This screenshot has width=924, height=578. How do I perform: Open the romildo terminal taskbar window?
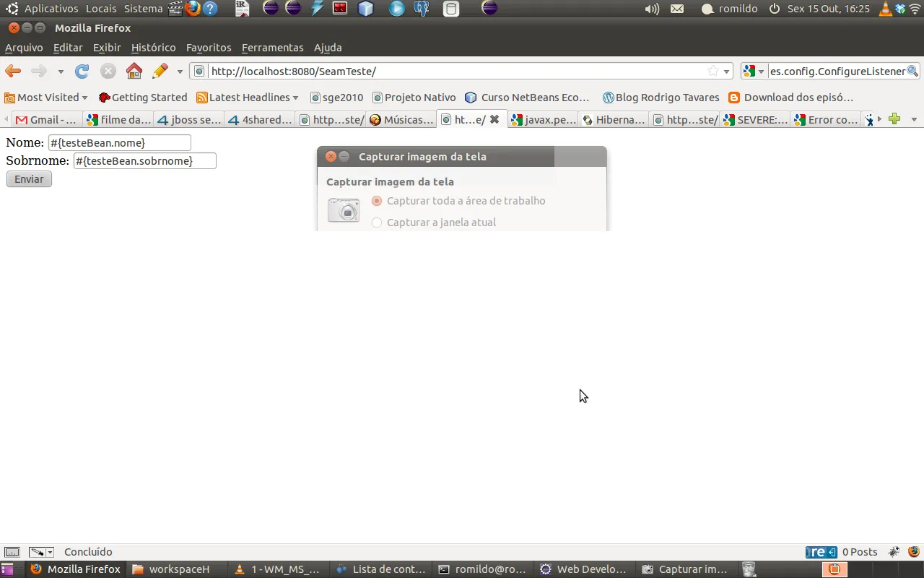483,569
